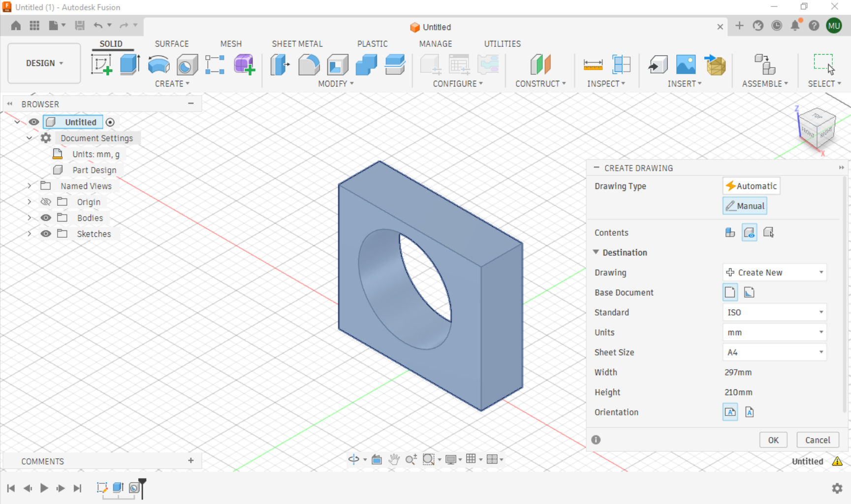Click the Create Form purple icon
Screen dimensions: 851x504
click(x=244, y=64)
